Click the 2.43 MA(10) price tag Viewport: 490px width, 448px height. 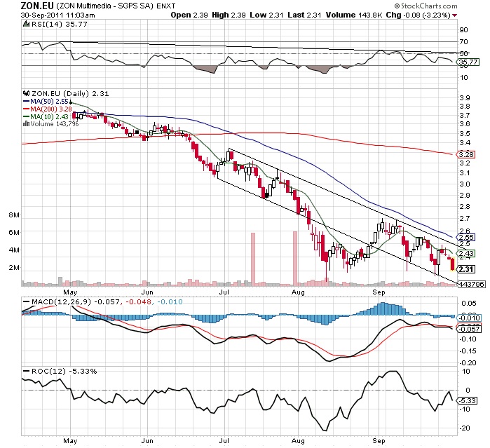(466, 253)
